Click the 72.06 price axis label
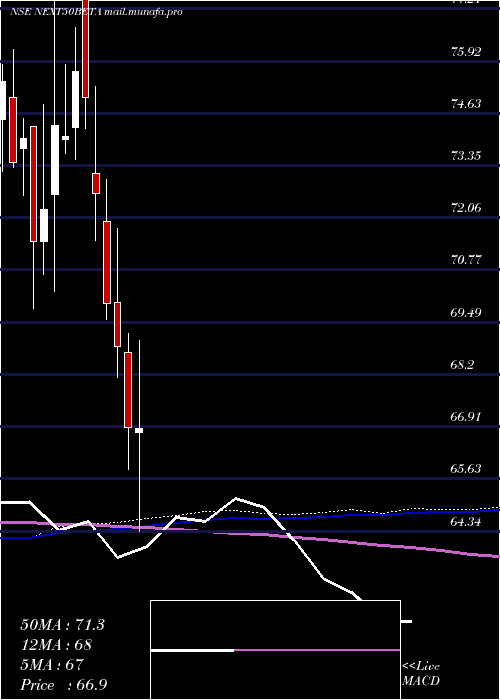This screenshot has width=500, height=700. pyautogui.click(x=466, y=208)
